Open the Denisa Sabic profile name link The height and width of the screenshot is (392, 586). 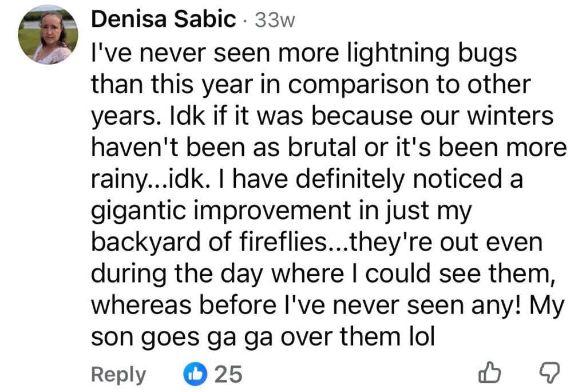tap(164, 21)
